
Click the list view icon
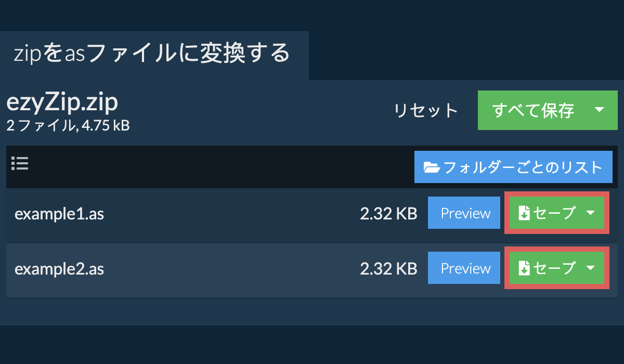click(x=20, y=164)
